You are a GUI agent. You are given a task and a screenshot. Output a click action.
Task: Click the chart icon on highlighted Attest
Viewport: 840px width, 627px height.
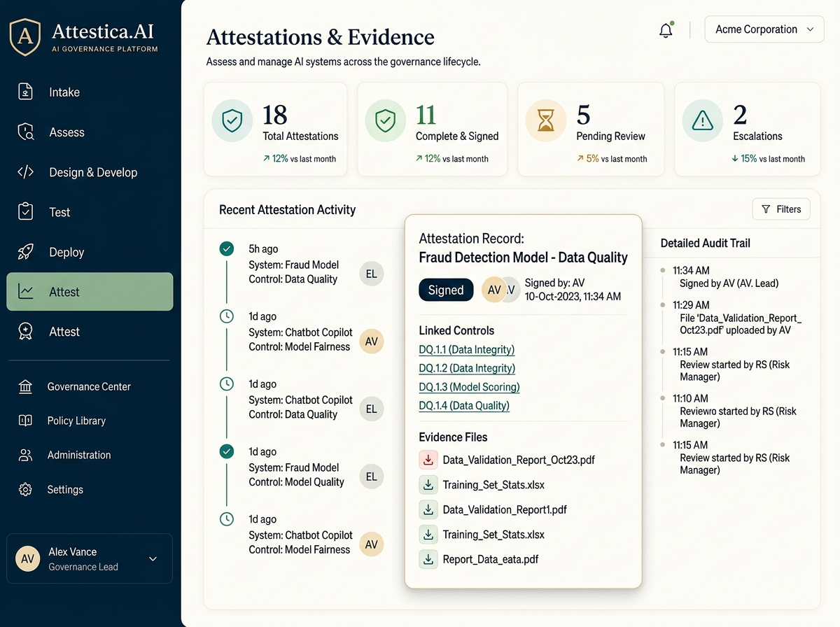[x=26, y=292]
